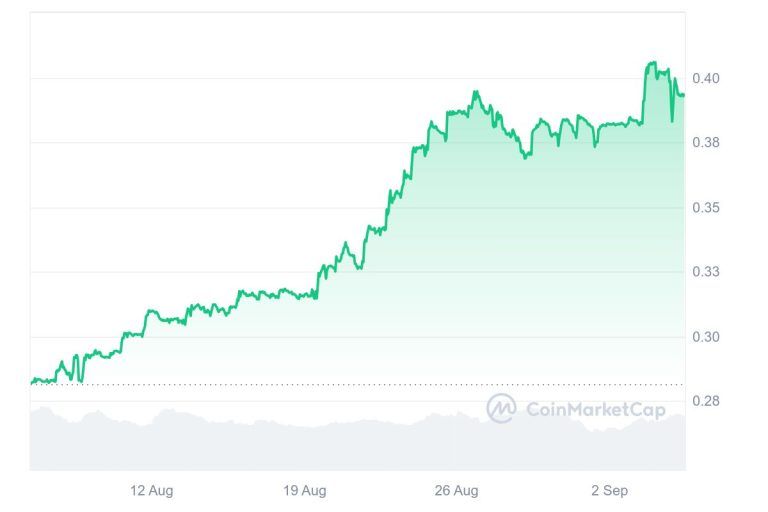
Task: Click the CoinMarketCap logo icon
Action: coord(501,408)
